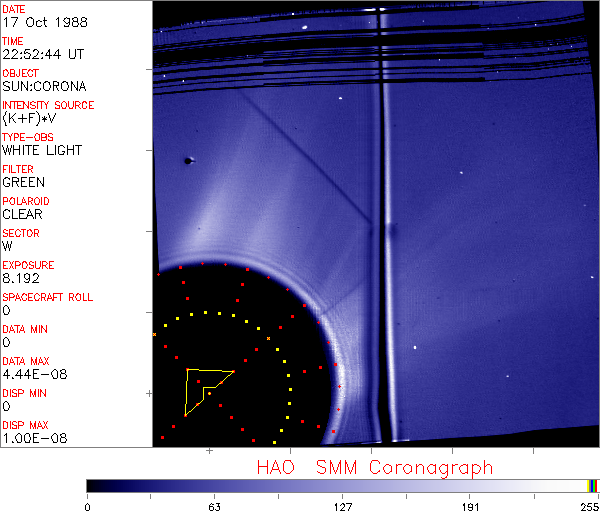
Task: Click the DATA MIN label
Action: pos(25,329)
